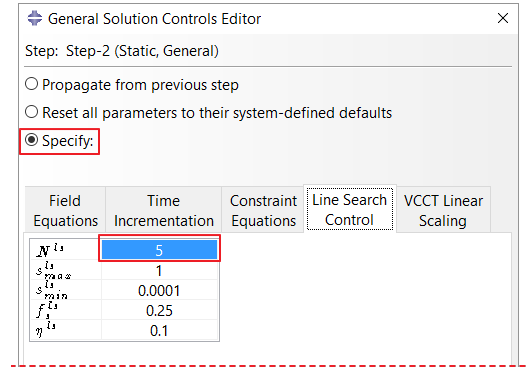The image size is (531, 368).
Task: Go to the Constraint Equations tab
Action: [x=263, y=210]
